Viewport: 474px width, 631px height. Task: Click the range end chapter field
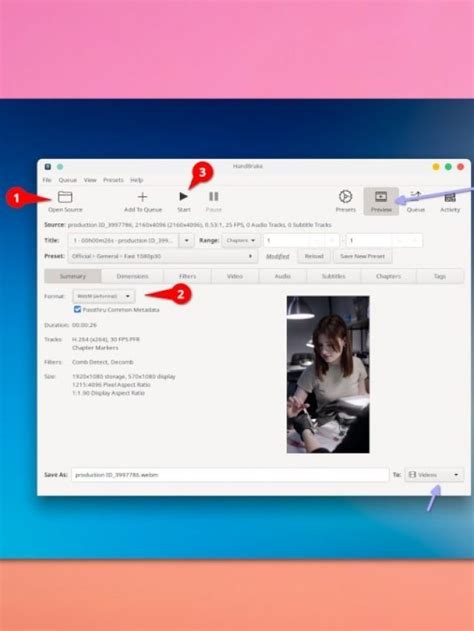(384, 240)
